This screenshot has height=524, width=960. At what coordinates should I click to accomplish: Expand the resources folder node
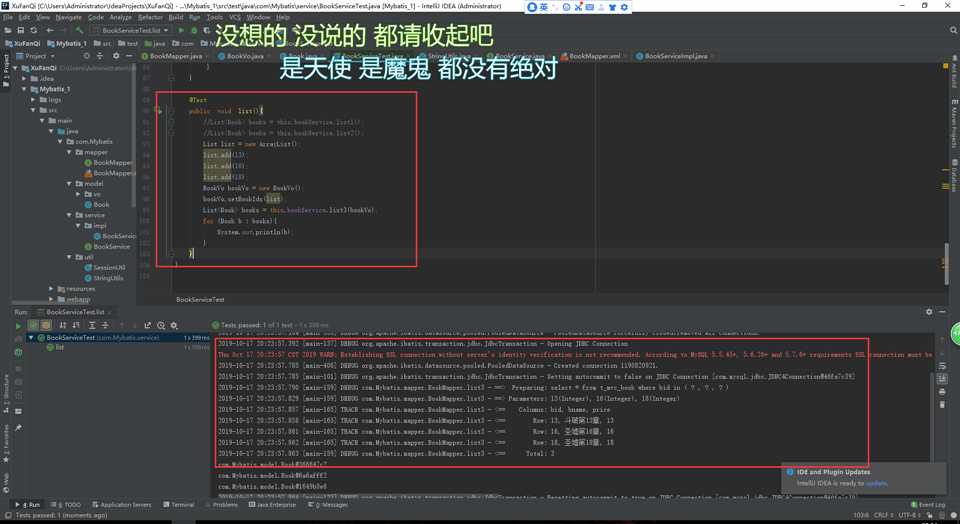[x=51, y=288]
